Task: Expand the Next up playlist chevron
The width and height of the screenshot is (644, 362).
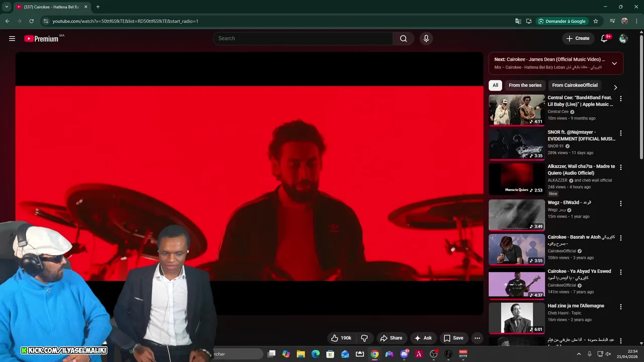Action: click(x=614, y=63)
